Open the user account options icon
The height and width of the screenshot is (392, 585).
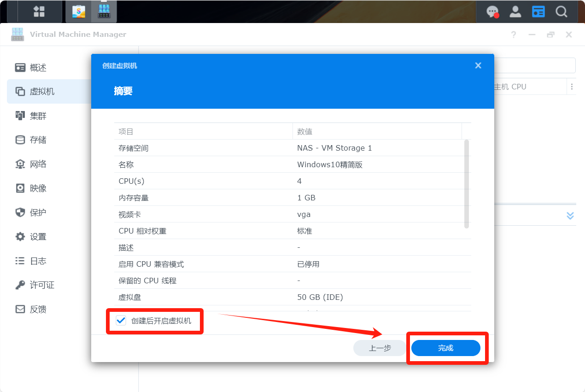pyautogui.click(x=515, y=12)
